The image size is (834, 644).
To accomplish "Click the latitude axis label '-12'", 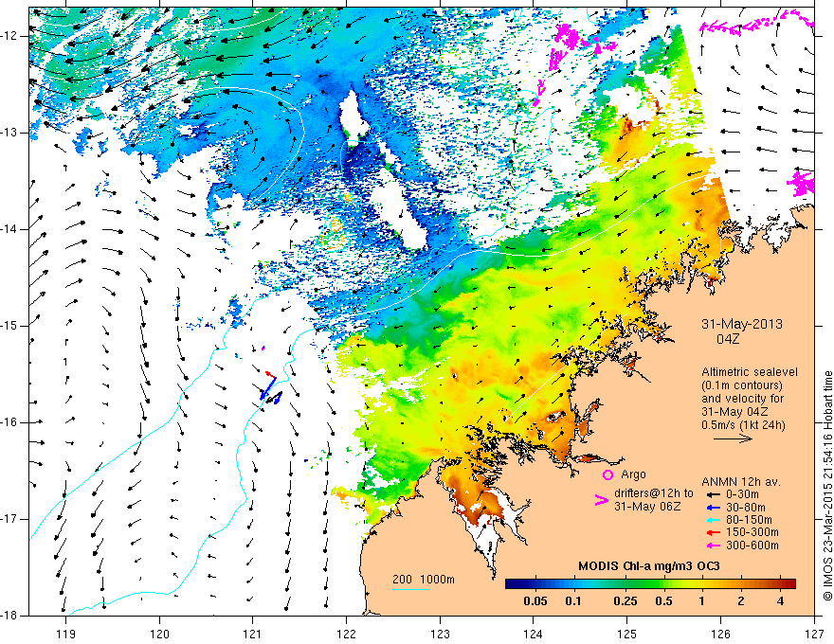I will (10, 36).
